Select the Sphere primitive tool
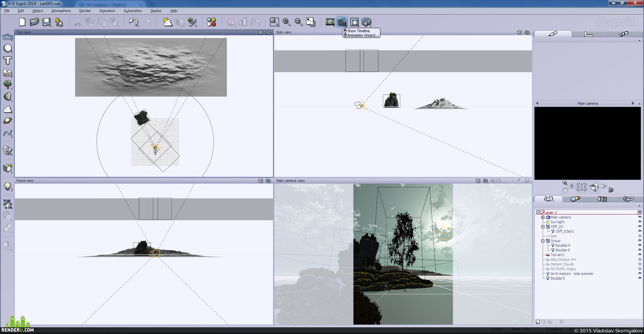This screenshot has height=334, width=644. click(x=7, y=48)
